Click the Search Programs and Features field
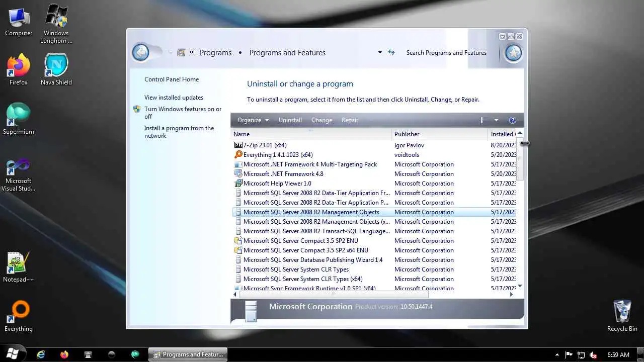Viewport: 644px width, 362px height. click(x=446, y=52)
